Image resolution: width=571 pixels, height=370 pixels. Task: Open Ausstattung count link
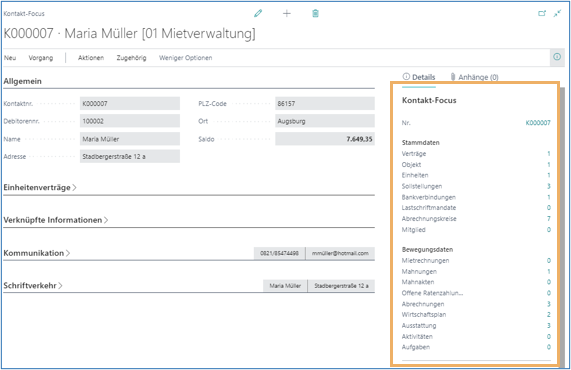tap(548, 325)
